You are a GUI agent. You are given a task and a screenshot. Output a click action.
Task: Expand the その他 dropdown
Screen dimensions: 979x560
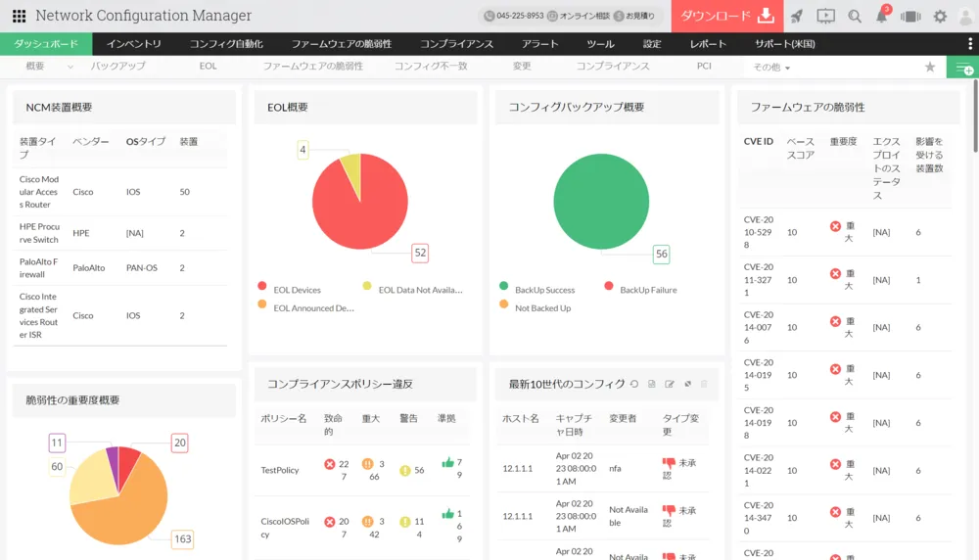point(771,68)
